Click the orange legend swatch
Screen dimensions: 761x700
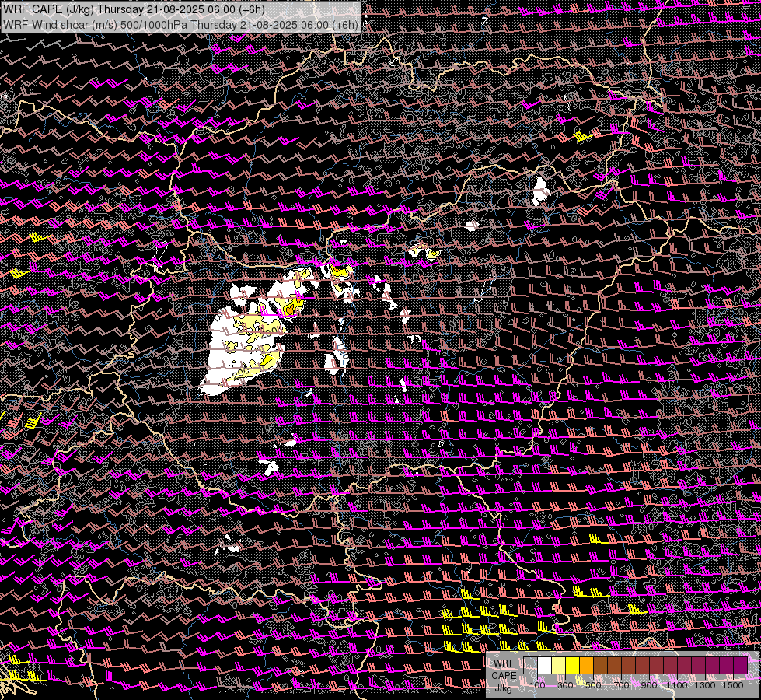(587, 665)
